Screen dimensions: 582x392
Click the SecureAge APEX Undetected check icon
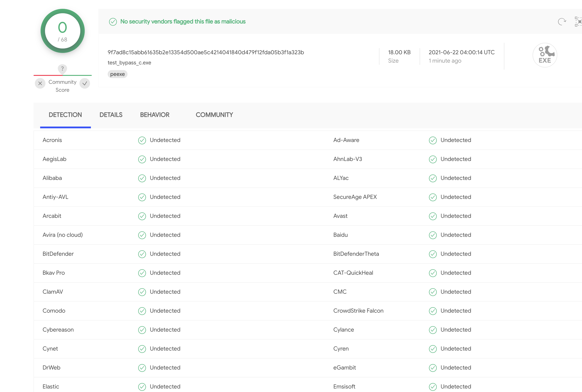(433, 198)
